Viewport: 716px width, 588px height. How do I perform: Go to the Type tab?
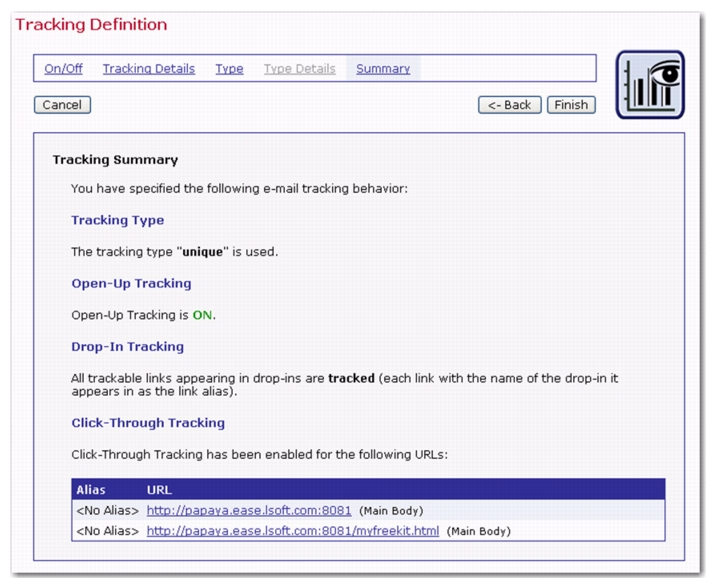coord(229,69)
